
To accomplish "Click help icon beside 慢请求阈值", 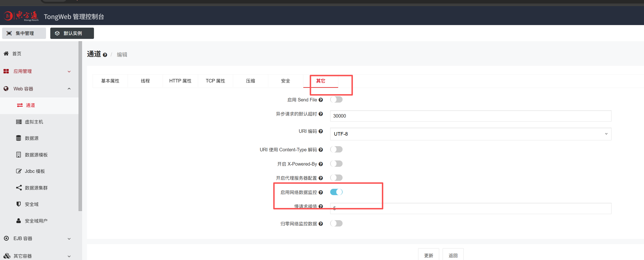I will [321, 206].
